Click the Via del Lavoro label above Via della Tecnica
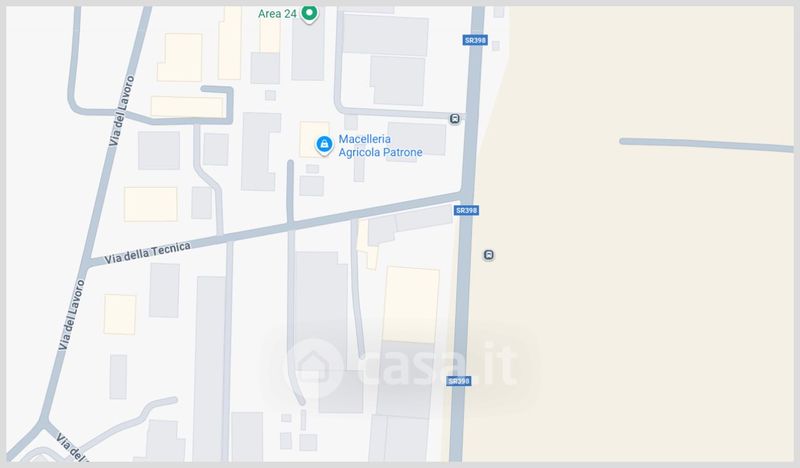This screenshot has width=800, height=468. click(x=121, y=111)
